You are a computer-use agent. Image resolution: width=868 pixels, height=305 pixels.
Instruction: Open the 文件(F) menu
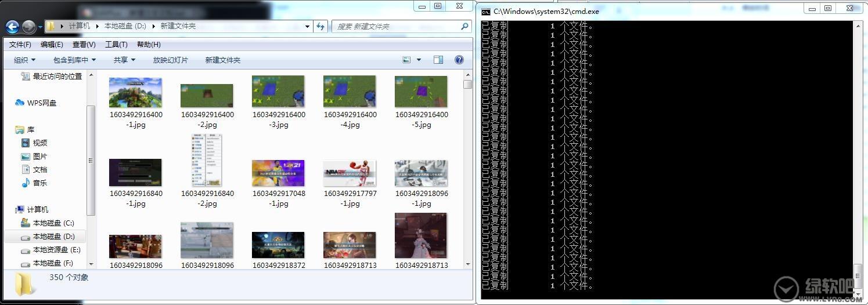(x=20, y=45)
